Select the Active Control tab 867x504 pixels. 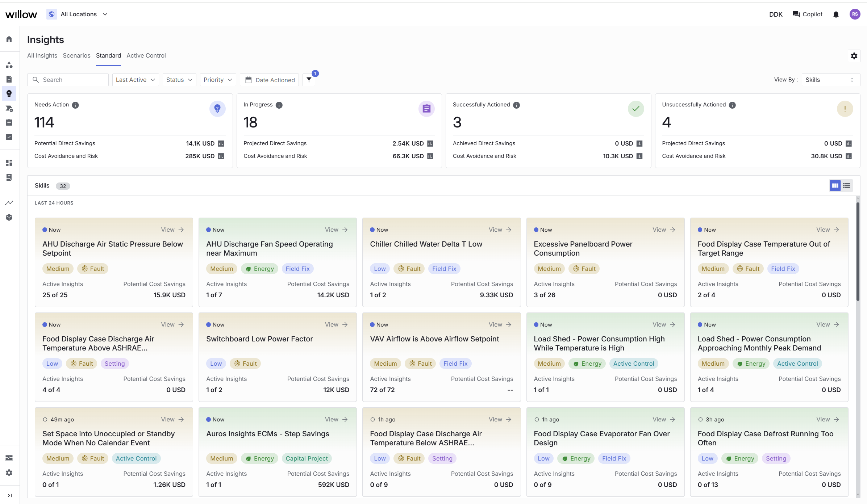click(146, 55)
